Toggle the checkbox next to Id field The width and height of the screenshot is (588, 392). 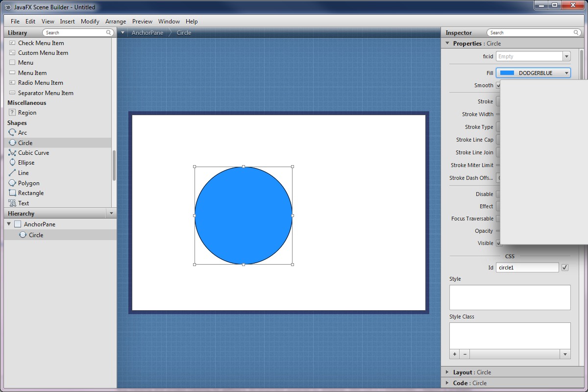point(565,268)
